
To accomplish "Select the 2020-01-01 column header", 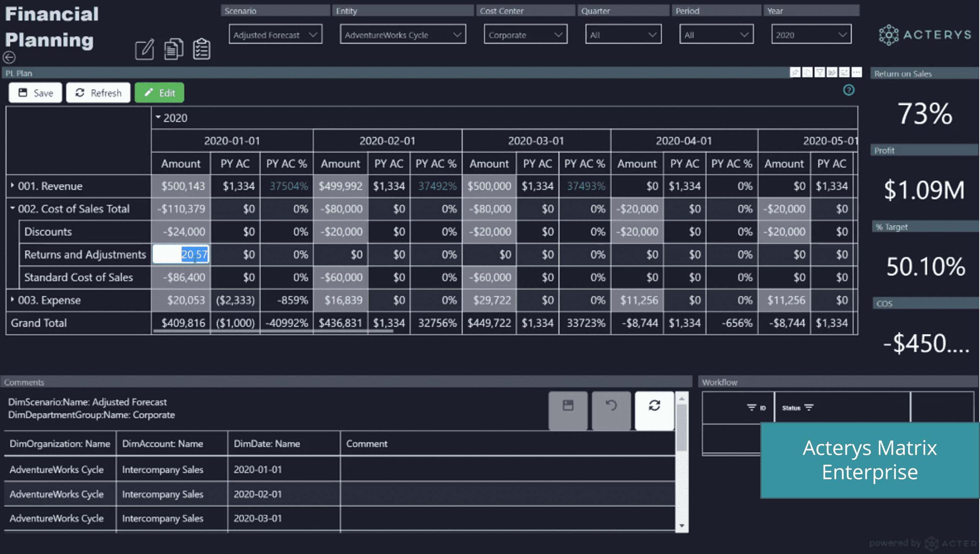I will (x=232, y=141).
